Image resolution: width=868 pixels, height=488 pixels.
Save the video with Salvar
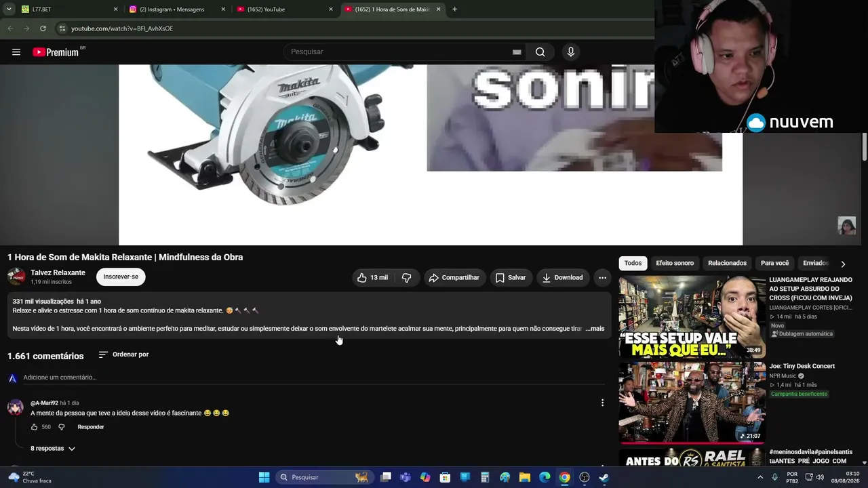[511, 277]
